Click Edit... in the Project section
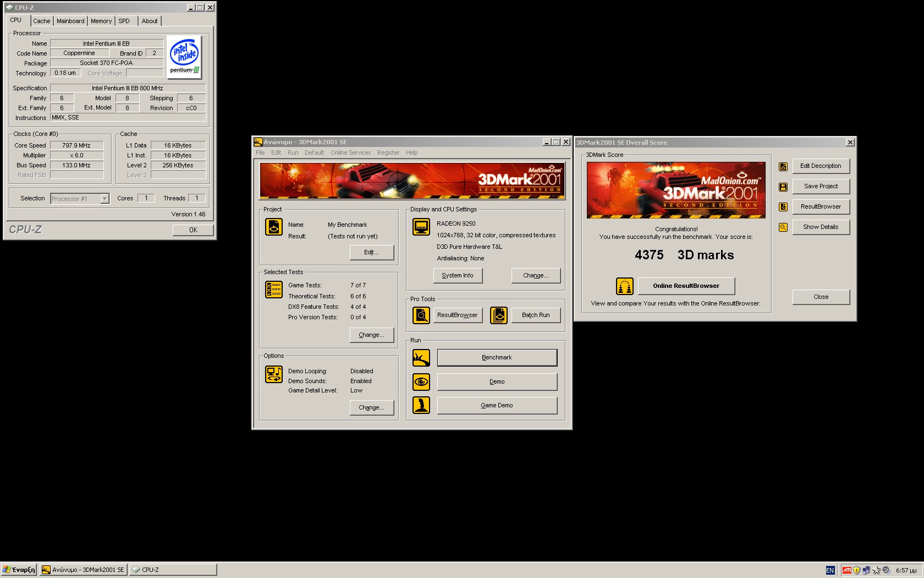 click(372, 252)
